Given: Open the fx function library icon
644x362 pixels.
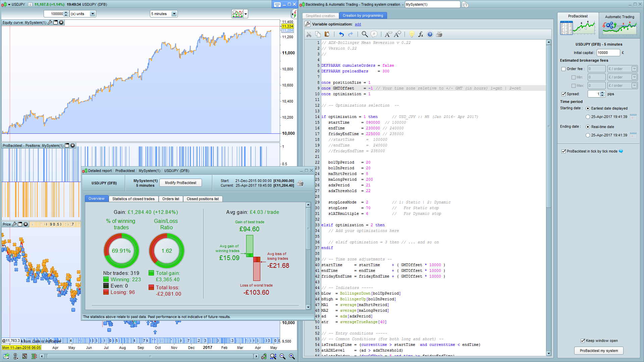Looking at the screenshot, I should 421,34.
